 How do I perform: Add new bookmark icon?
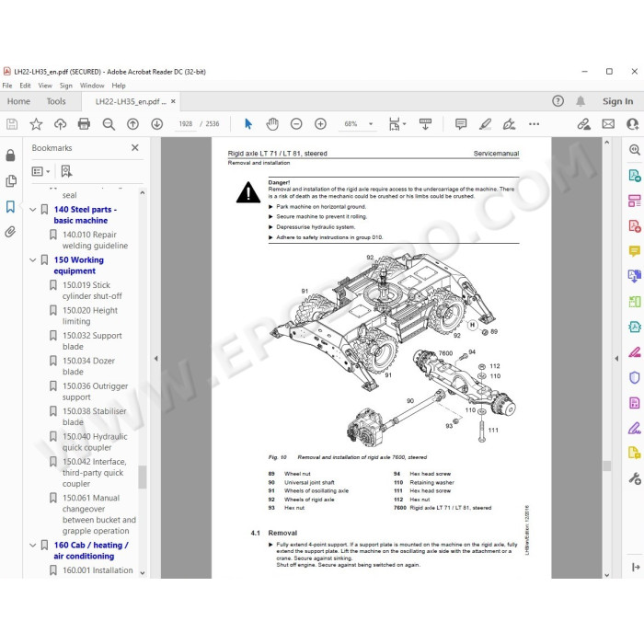[66, 171]
